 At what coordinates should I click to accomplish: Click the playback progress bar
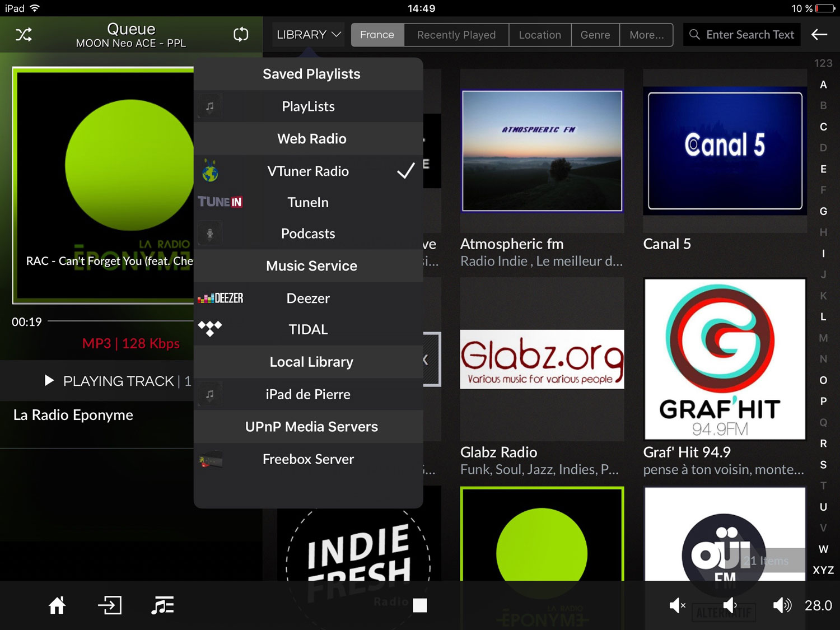point(120,321)
